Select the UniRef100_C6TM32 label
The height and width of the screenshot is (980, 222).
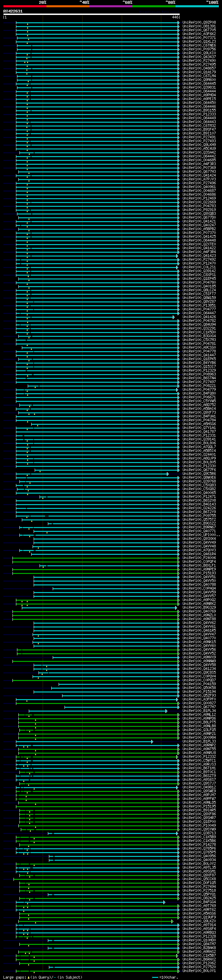click(199, 125)
